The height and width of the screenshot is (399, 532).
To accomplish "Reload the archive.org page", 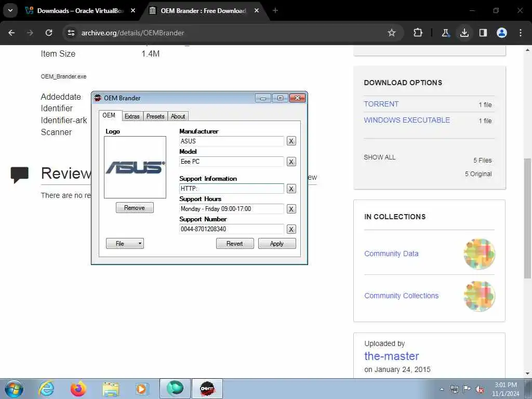I will 49,33.
